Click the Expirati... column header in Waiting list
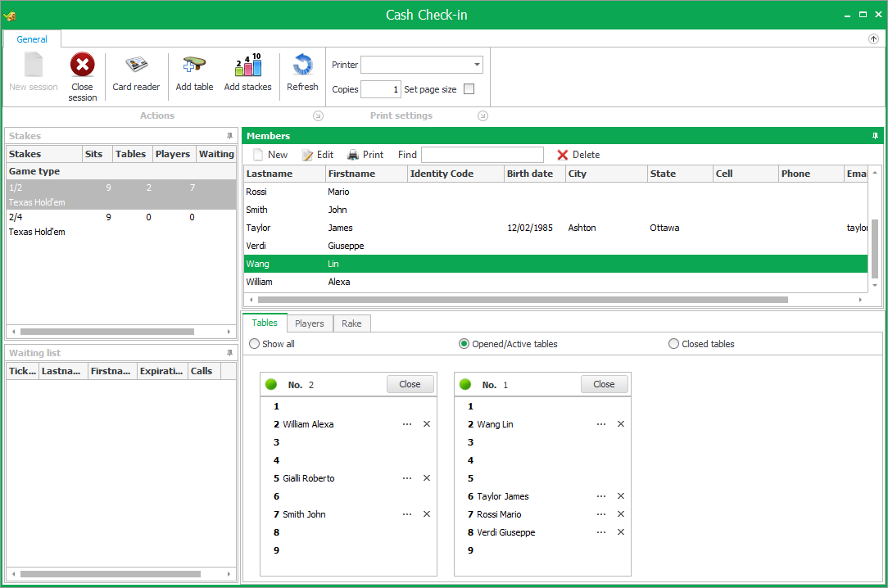The width and height of the screenshot is (888, 588). [x=162, y=371]
